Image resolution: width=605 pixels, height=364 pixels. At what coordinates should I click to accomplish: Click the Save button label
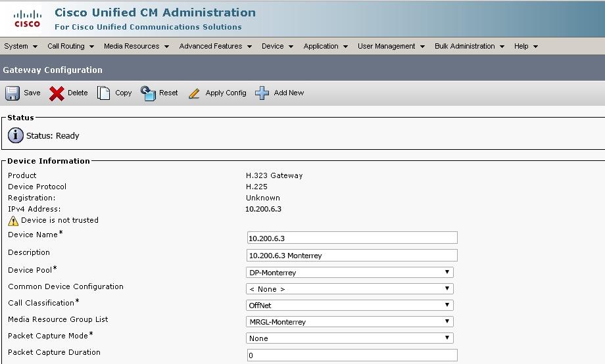pos(32,93)
